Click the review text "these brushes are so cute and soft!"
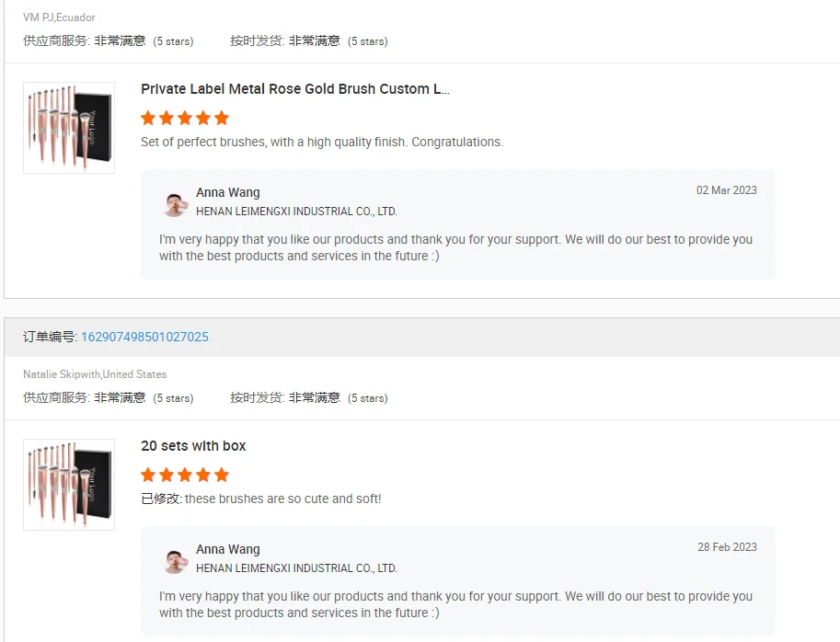Screen dimensions: 840x642 click(282, 499)
